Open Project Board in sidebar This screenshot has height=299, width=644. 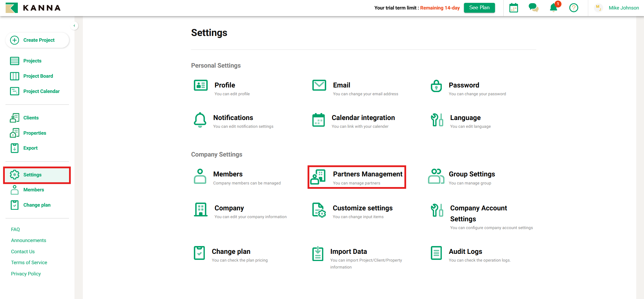38,76
